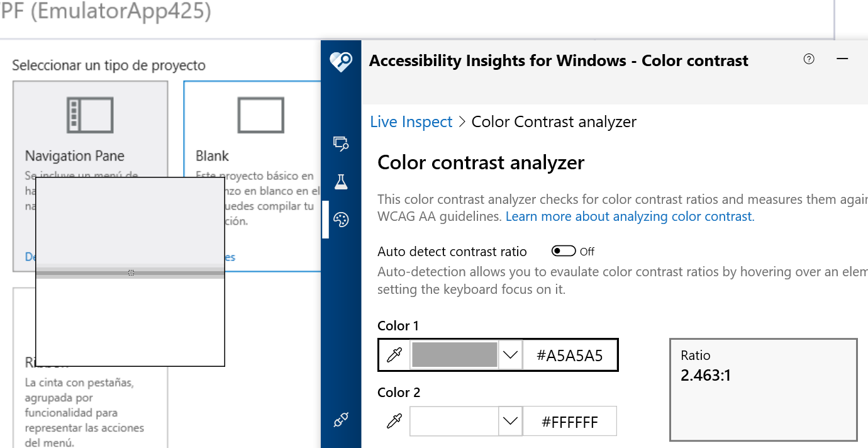Click the #FFFFFF color value field

[570, 420]
